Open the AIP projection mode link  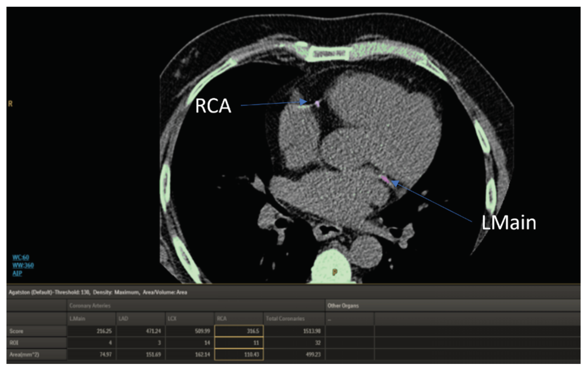[x=17, y=273]
